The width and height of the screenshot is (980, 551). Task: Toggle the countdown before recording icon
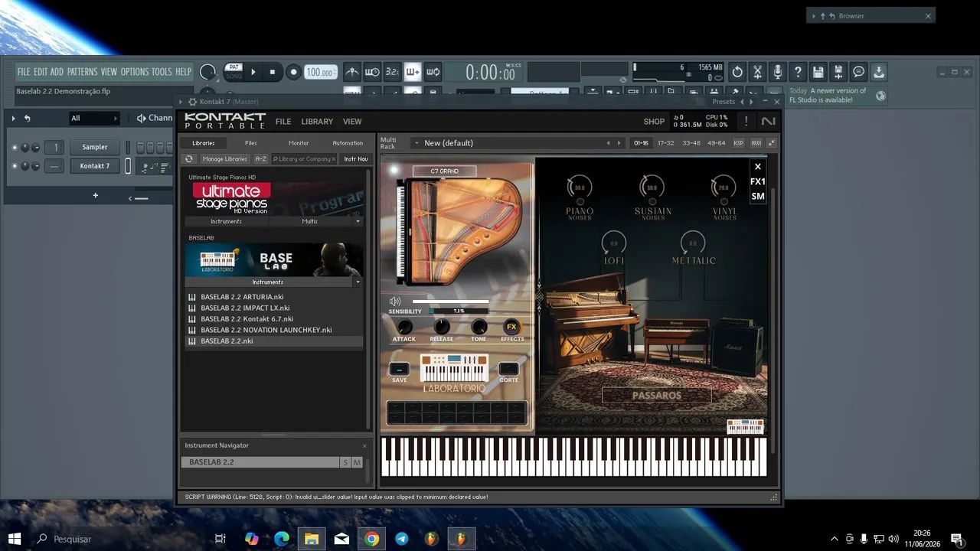[x=392, y=72]
